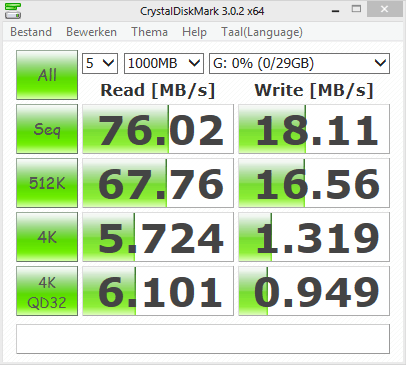Select the 512K read value 67.76

pos(158,183)
